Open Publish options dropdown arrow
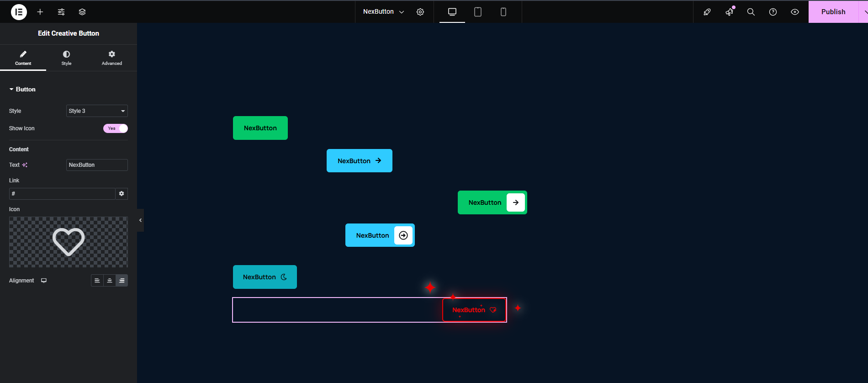Viewport: 868px width, 383px height. [864, 12]
